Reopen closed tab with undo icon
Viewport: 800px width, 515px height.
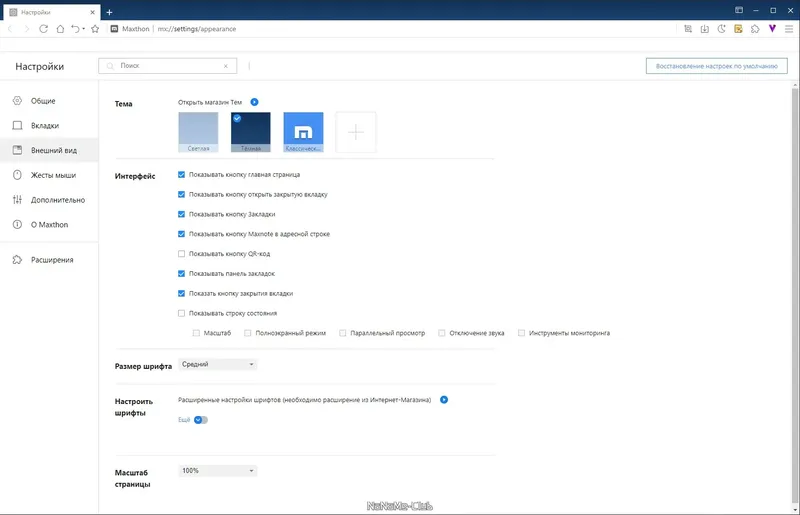(76, 29)
